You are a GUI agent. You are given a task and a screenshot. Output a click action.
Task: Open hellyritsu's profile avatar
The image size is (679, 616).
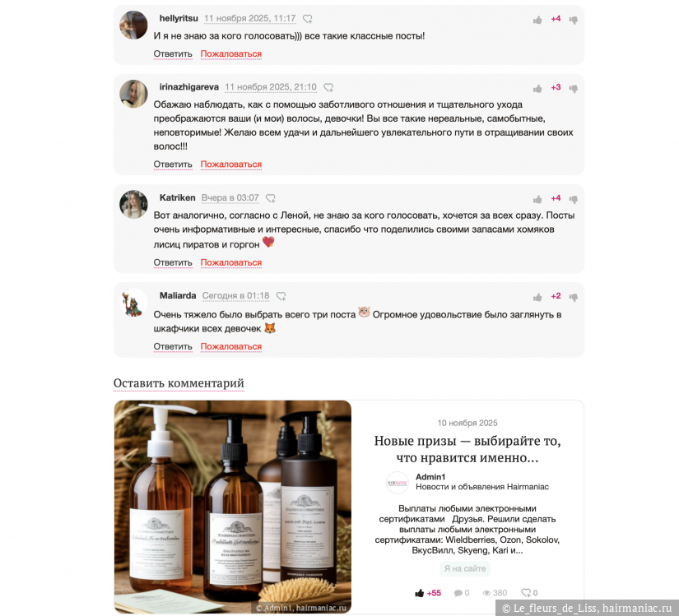click(133, 25)
